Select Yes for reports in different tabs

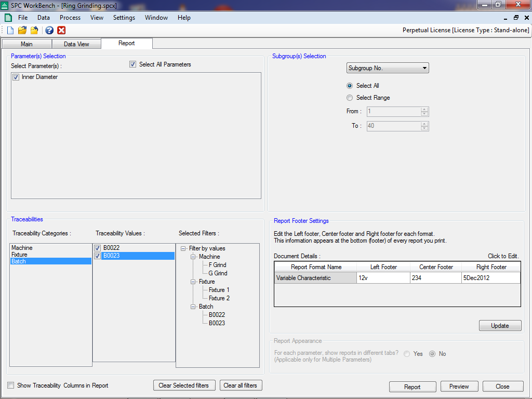coord(407,354)
